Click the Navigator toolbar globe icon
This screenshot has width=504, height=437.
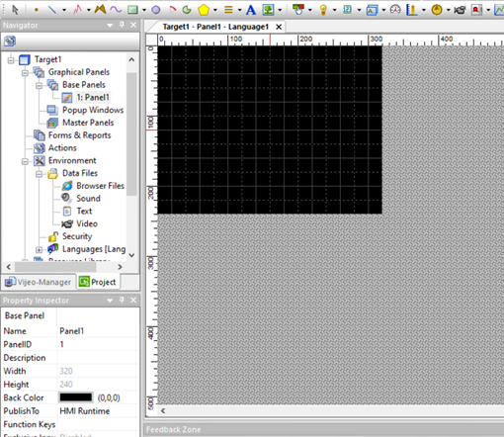tap(10, 42)
